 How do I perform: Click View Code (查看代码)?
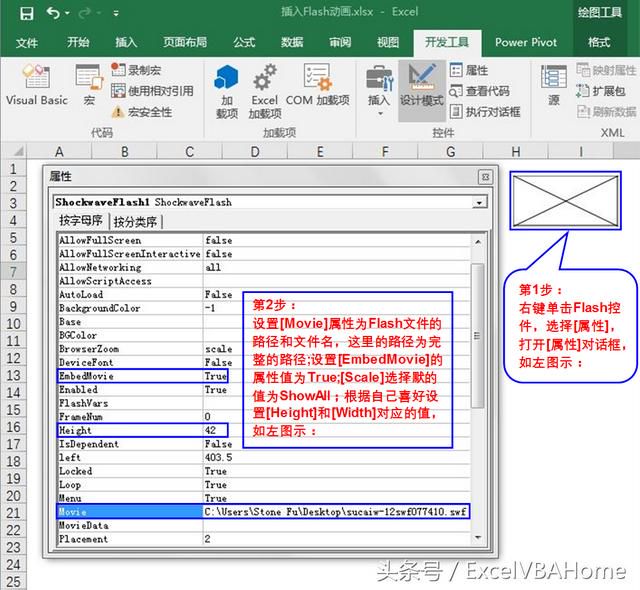pos(480,91)
